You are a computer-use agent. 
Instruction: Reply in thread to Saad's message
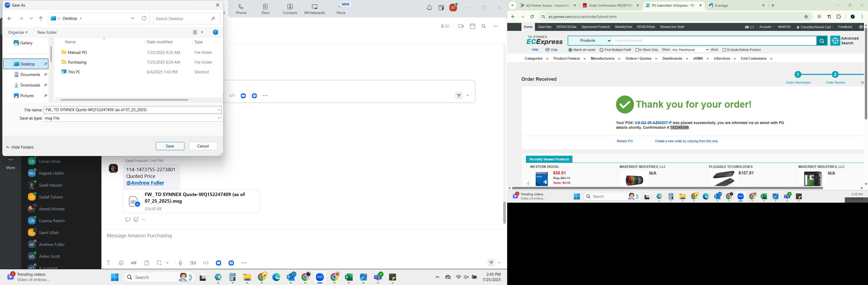coord(128,220)
